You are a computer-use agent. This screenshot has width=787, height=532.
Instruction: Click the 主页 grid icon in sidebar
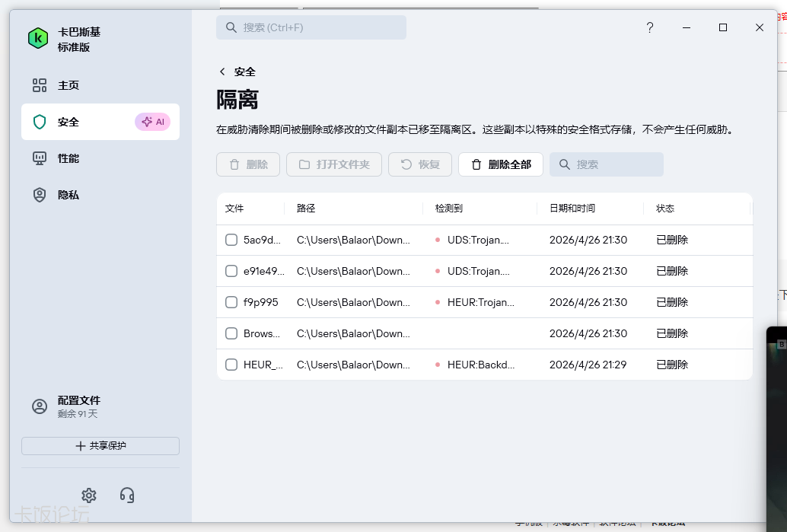[39, 85]
